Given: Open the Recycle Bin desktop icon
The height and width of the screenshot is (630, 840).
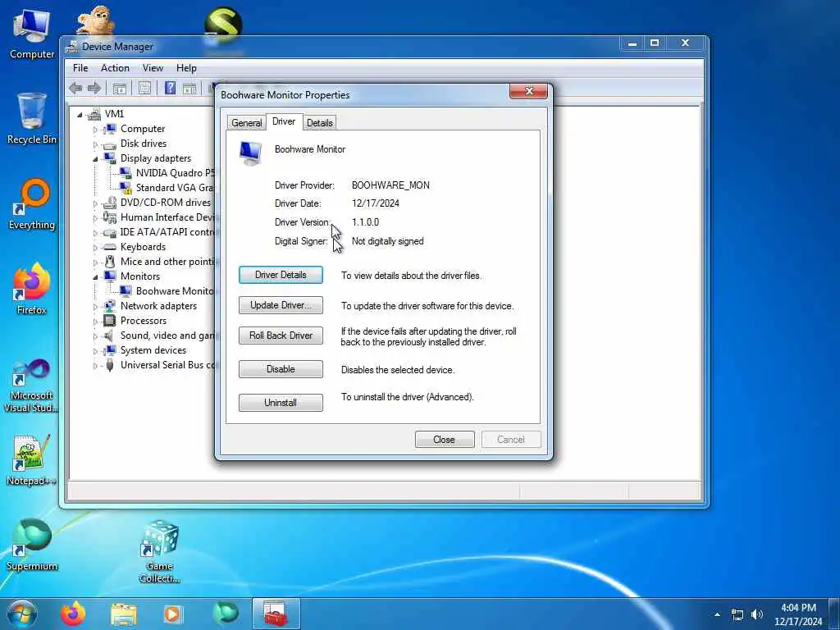Looking at the screenshot, I should [32, 118].
